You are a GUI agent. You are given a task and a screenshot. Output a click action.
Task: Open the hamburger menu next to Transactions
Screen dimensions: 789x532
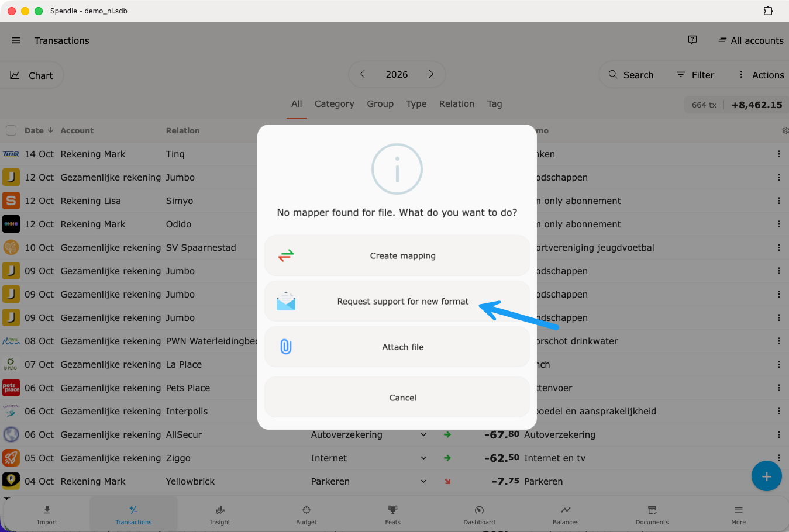tap(16, 40)
